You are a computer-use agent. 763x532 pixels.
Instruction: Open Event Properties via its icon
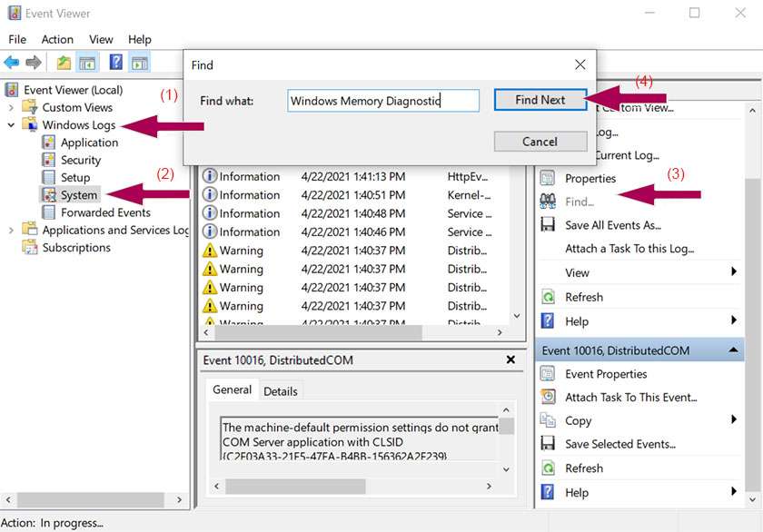point(549,373)
